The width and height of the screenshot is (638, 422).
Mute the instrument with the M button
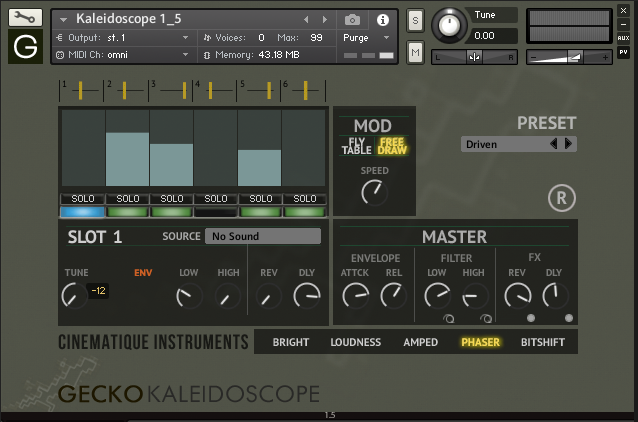[x=415, y=52]
